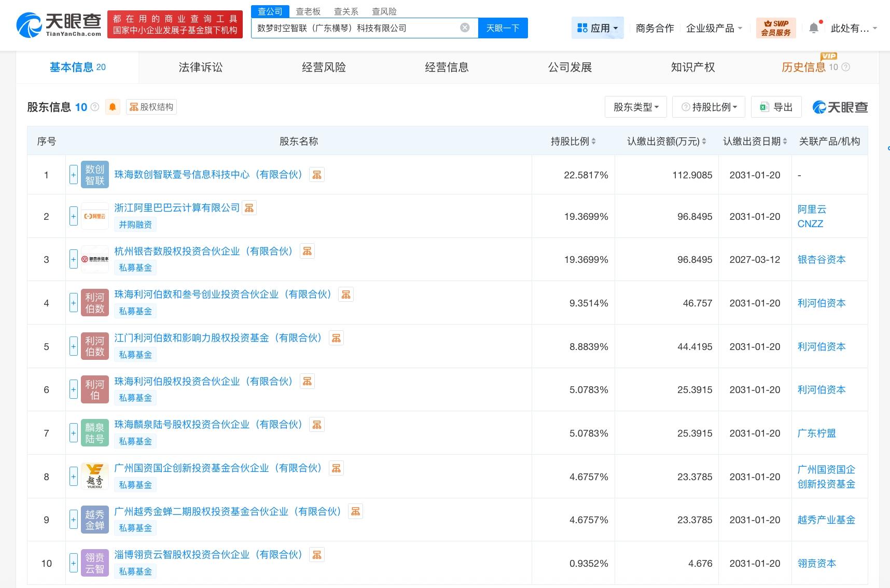
Task: Open the 银杏谷资本 related institution link
Action: pos(821,260)
